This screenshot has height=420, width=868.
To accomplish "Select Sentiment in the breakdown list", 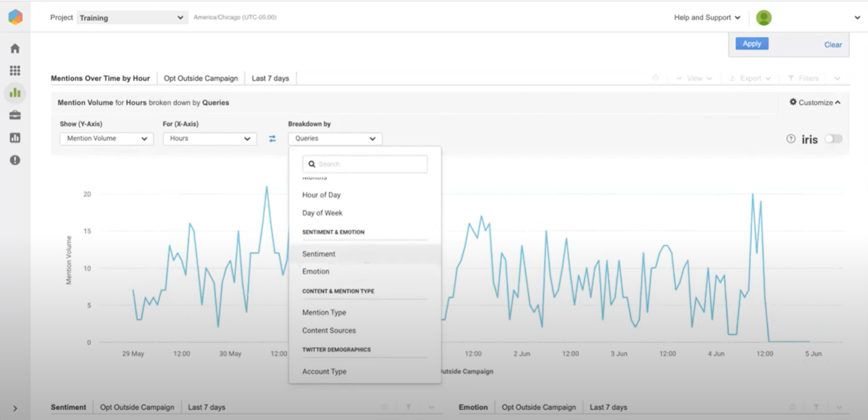I will [318, 254].
